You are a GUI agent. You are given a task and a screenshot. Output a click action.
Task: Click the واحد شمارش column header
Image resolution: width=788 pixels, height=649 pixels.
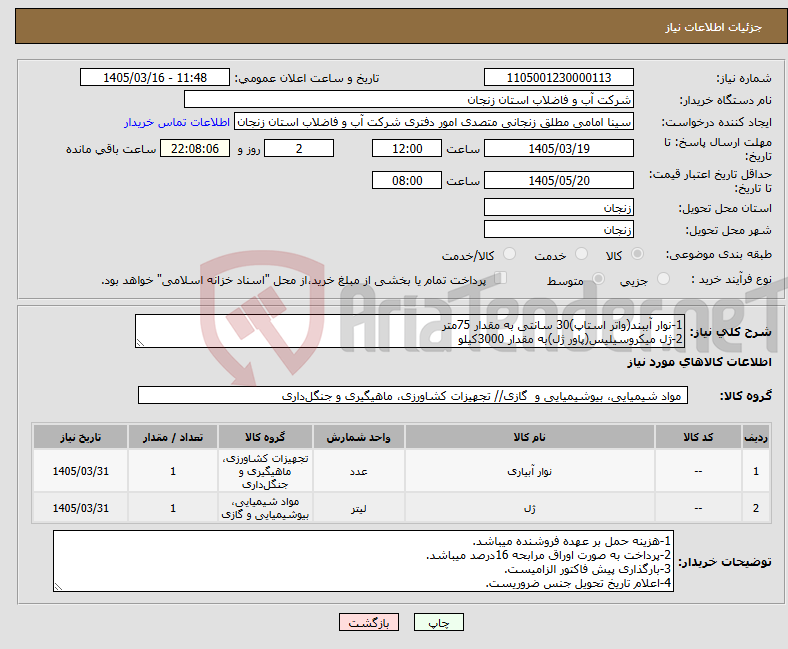pos(358,437)
